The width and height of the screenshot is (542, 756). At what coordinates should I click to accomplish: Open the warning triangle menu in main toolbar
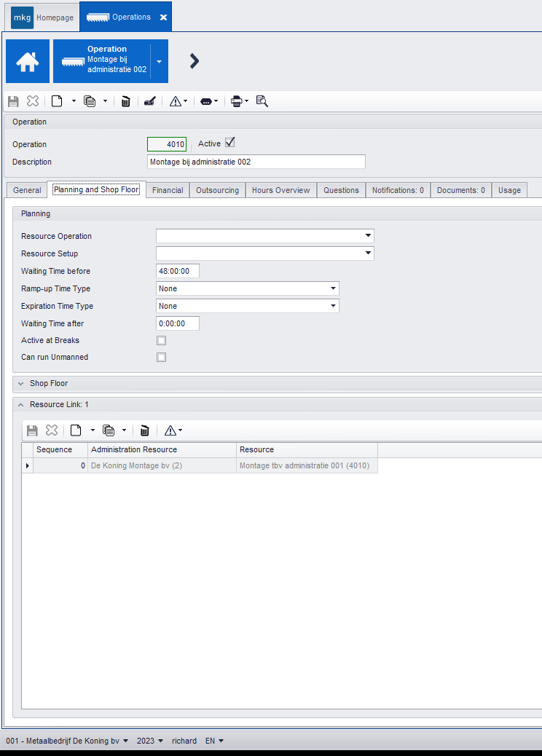tap(178, 101)
